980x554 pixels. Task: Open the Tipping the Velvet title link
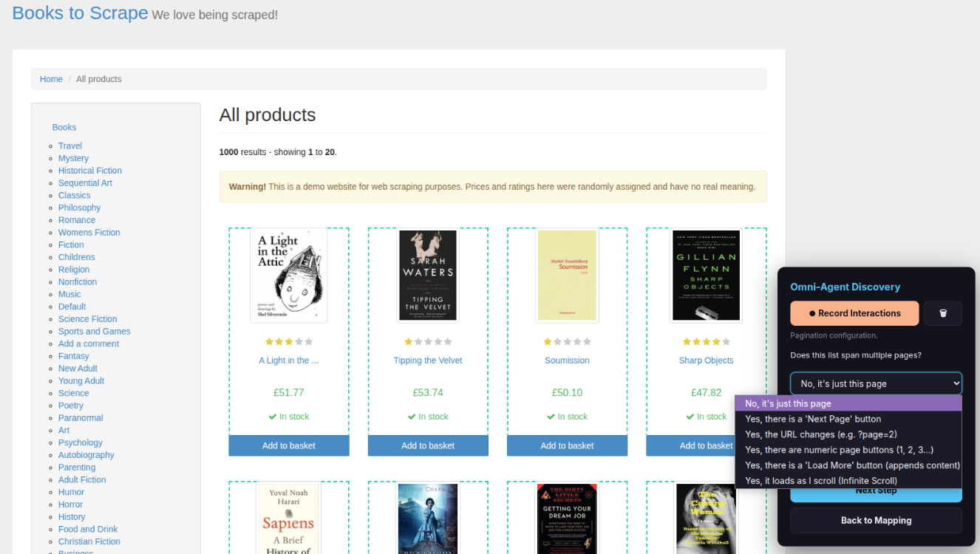(x=428, y=360)
